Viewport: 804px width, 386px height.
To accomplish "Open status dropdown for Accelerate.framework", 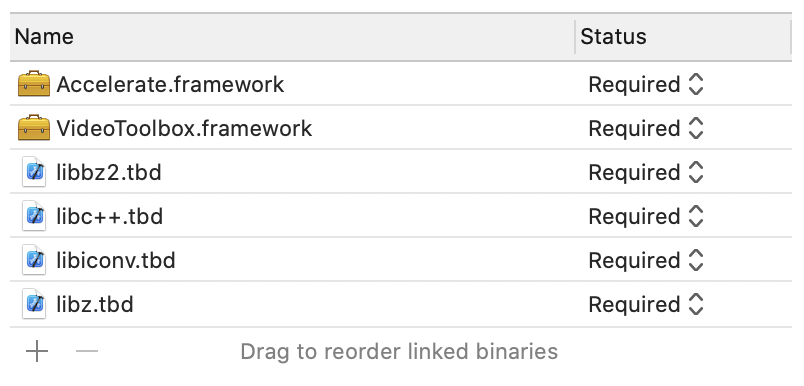I will tap(646, 85).
